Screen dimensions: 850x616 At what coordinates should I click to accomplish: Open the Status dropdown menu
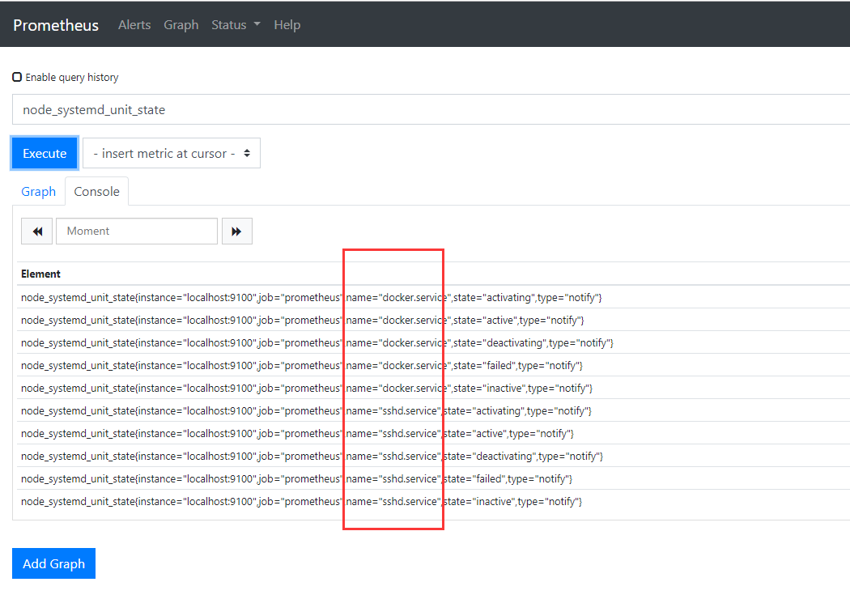point(235,24)
